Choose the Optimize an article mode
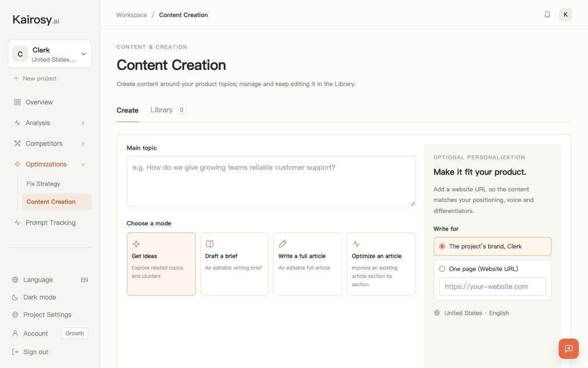Screen dimensions: 588x368 (381, 264)
